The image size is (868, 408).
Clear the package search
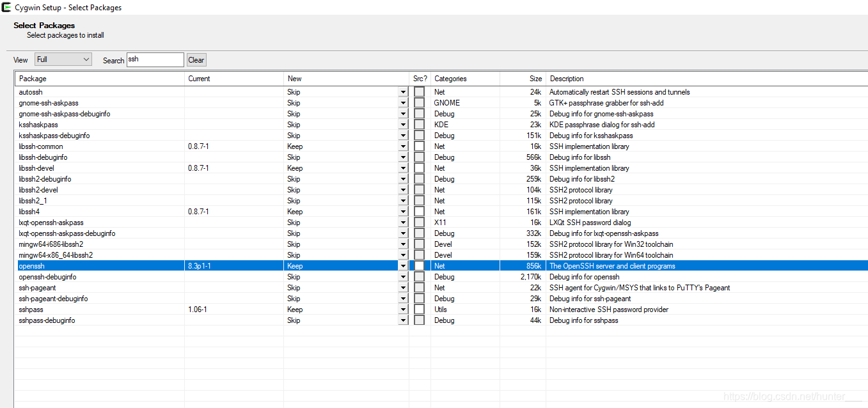pyautogui.click(x=196, y=60)
